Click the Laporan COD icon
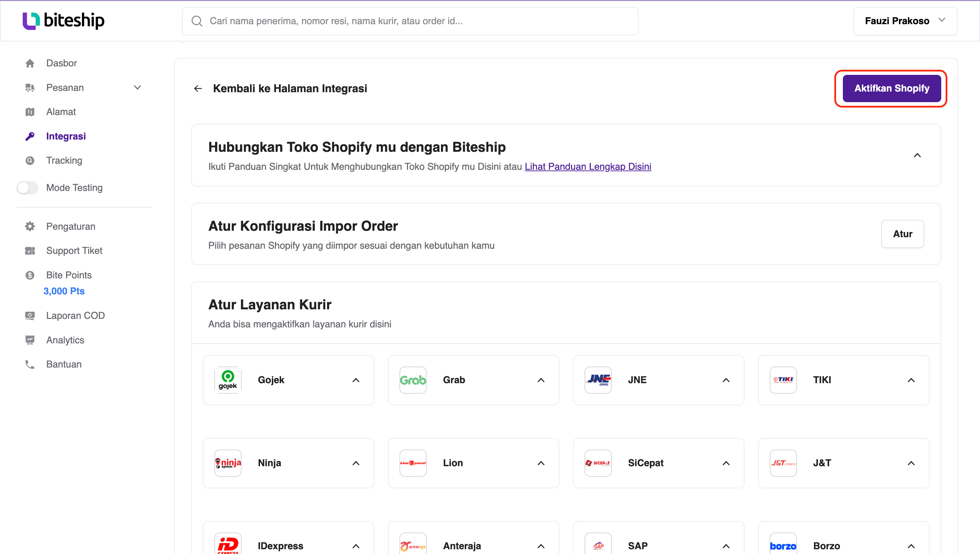980x554 pixels. (x=30, y=316)
